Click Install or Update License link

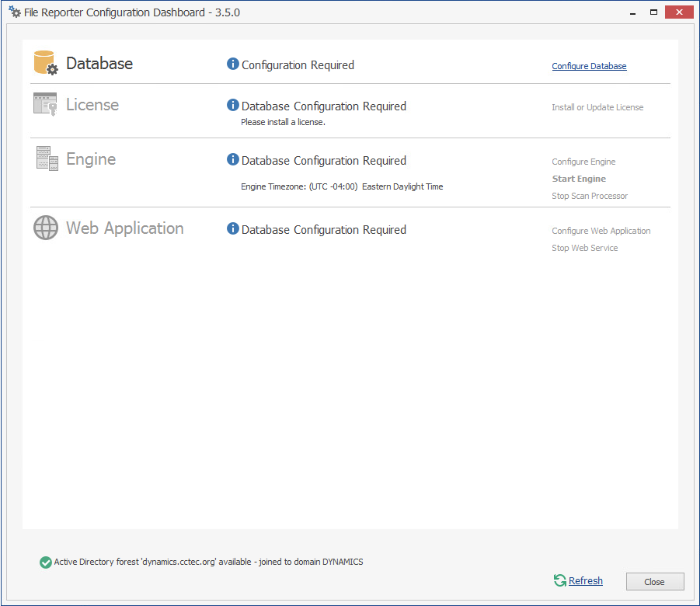tap(597, 107)
